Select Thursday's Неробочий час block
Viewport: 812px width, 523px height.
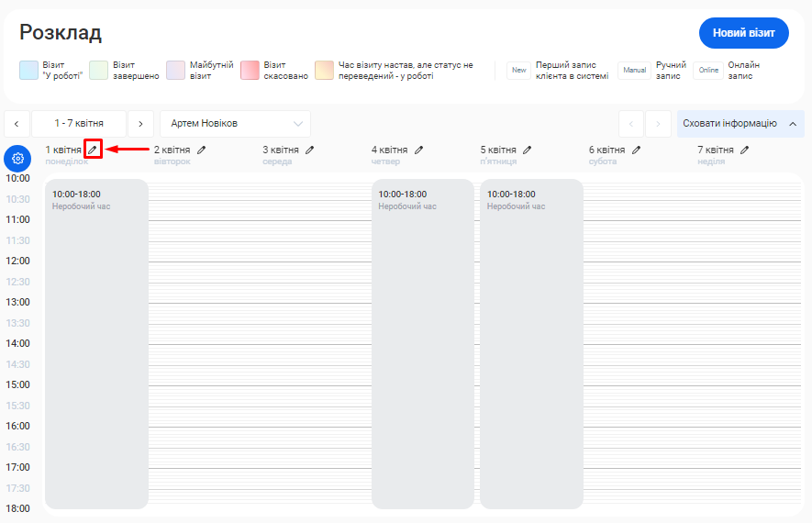422,343
